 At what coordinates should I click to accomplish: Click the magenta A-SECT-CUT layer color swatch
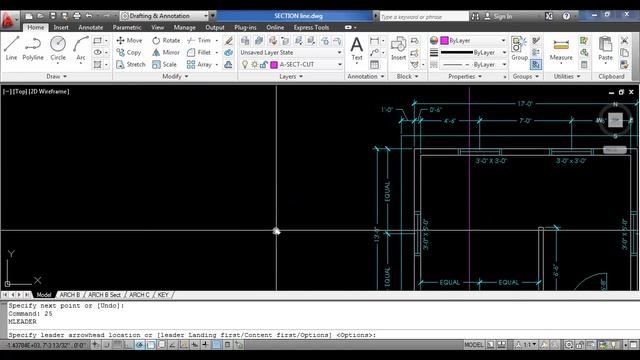274,64
